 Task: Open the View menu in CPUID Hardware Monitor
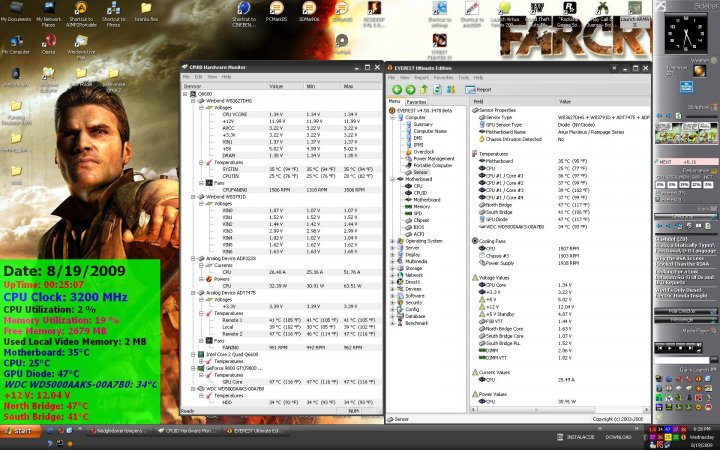tap(212, 77)
